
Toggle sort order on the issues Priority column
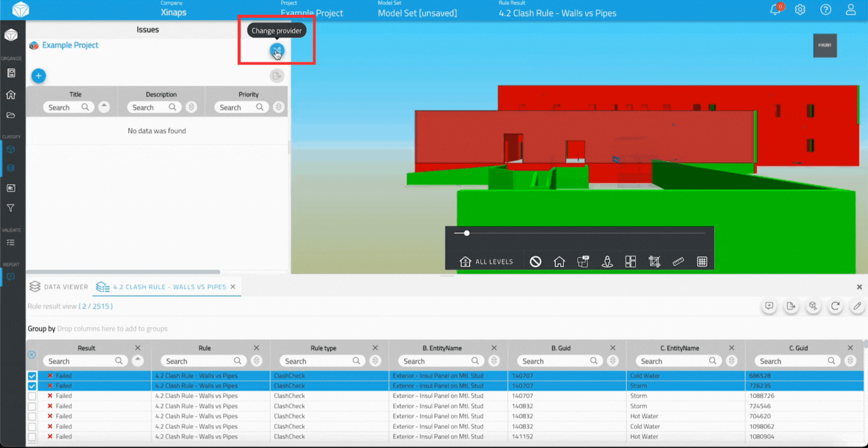278,107
